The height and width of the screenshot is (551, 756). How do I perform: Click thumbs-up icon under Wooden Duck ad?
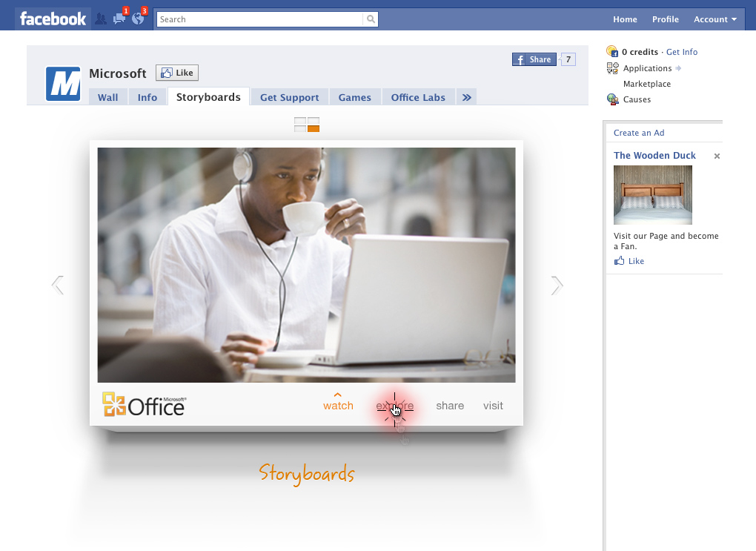pyautogui.click(x=619, y=260)
